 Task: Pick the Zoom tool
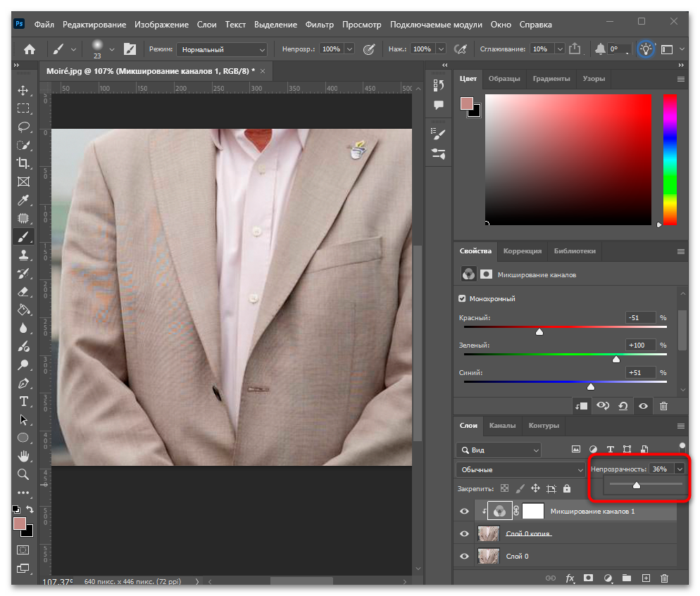click(x=23, y=474)
